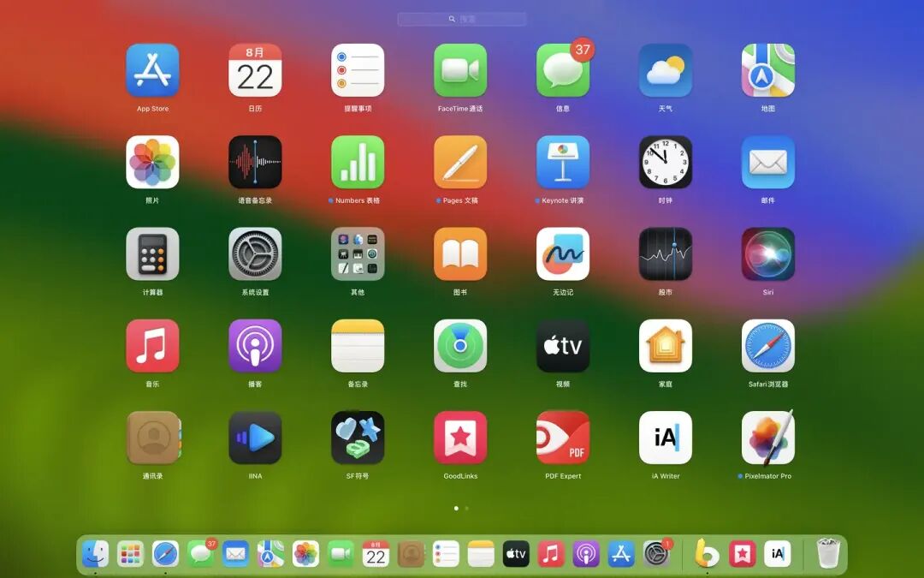This screenshot has width=924, height=578.
Task: Switch to second Launchpad page dot
Action: (467, 508)
